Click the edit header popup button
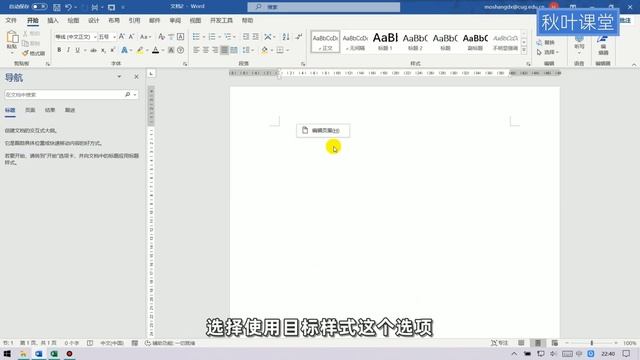 (x=323, y=131)
